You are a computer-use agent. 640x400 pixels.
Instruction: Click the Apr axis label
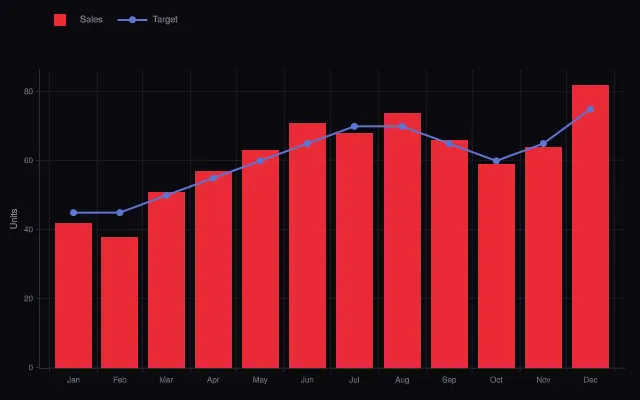[x=213, y=380]
